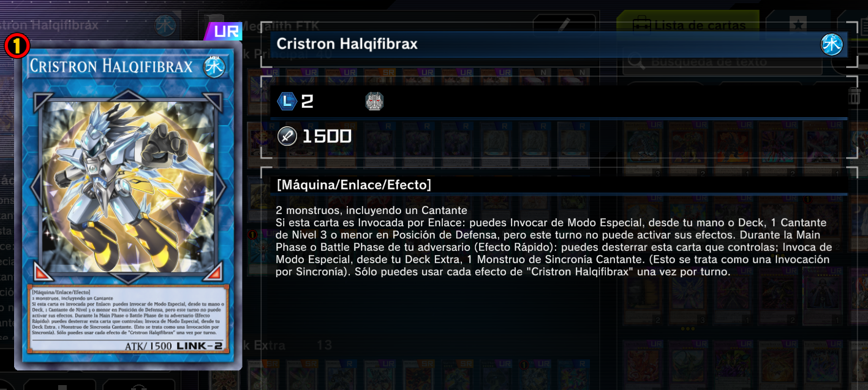Click the magnifying glass search icon

click(636, 61)
